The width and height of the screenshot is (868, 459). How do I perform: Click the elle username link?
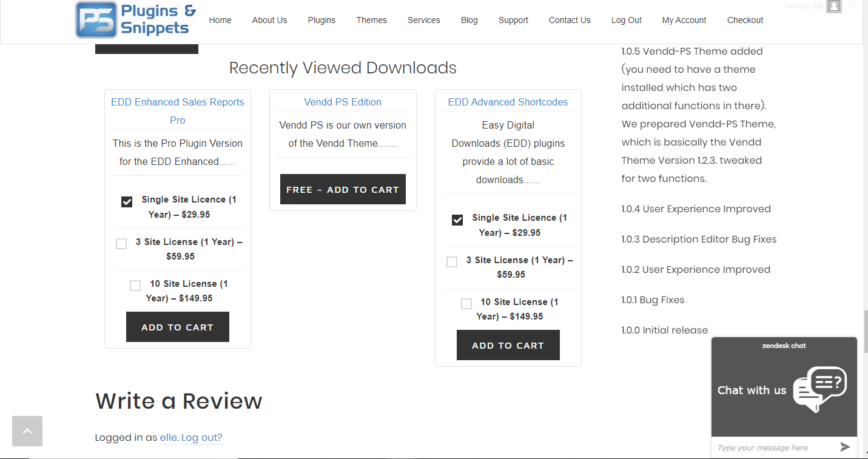click(169, 437)
